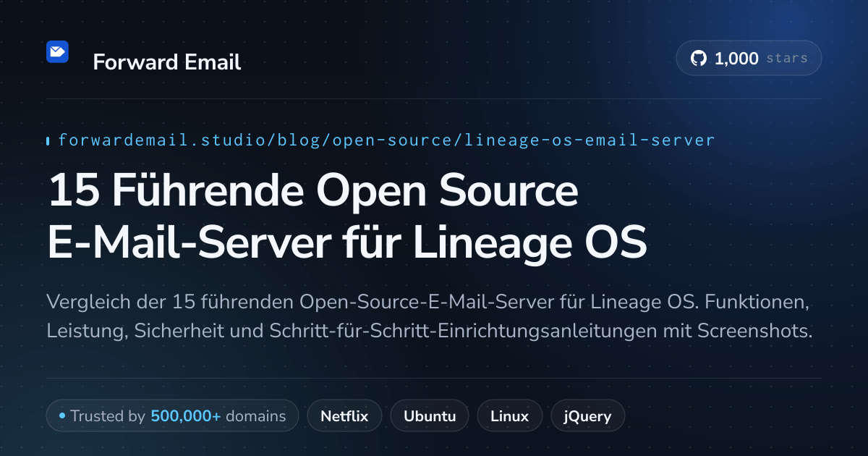Select the Linux tag pill
This screenshot has width=868, height=456.
coord(510,416)
